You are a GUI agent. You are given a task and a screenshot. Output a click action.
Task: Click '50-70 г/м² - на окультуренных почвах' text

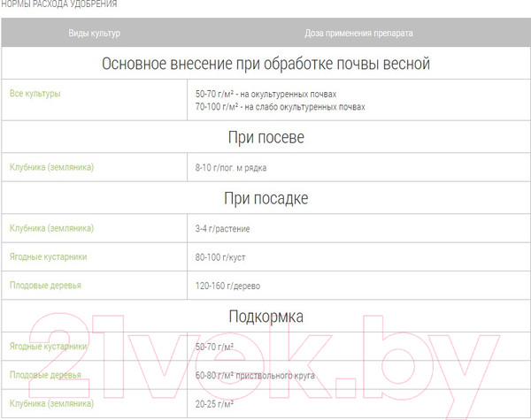(x=265, y=94)
